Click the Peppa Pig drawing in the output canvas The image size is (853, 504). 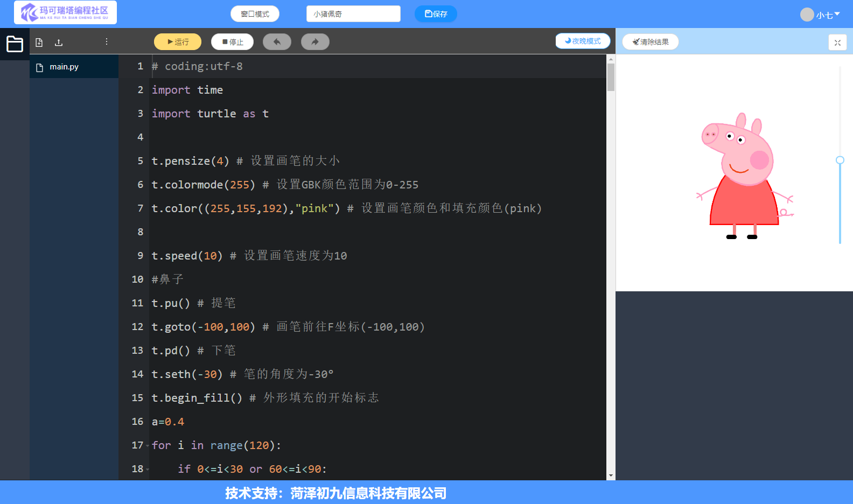tap(745, 176)
